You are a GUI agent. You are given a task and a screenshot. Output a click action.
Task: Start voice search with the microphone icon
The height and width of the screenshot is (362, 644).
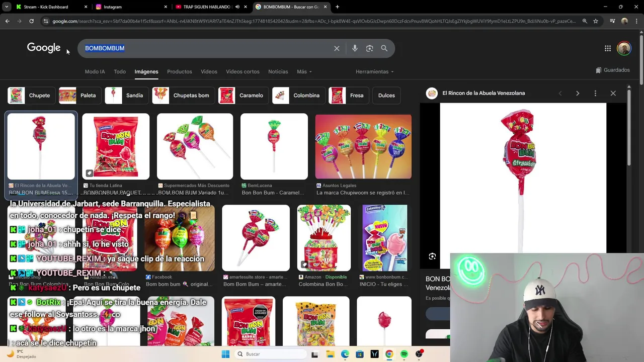tap(355, 48)
